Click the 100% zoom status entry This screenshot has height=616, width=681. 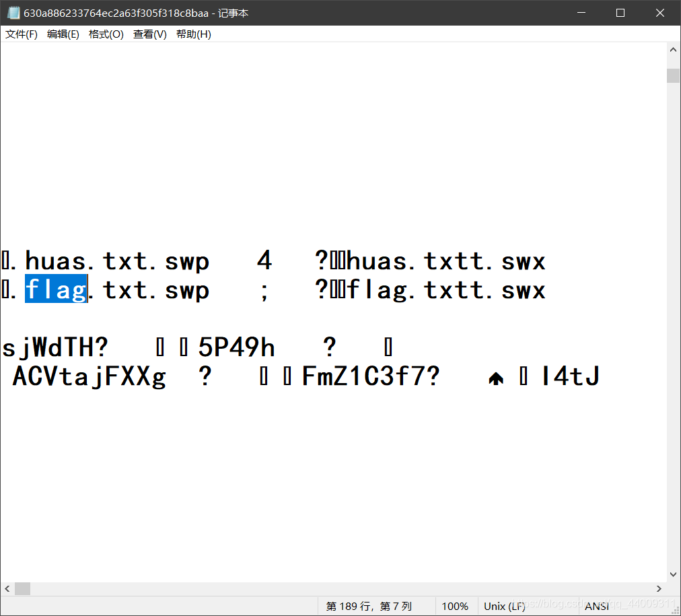[x=455, y=606]
